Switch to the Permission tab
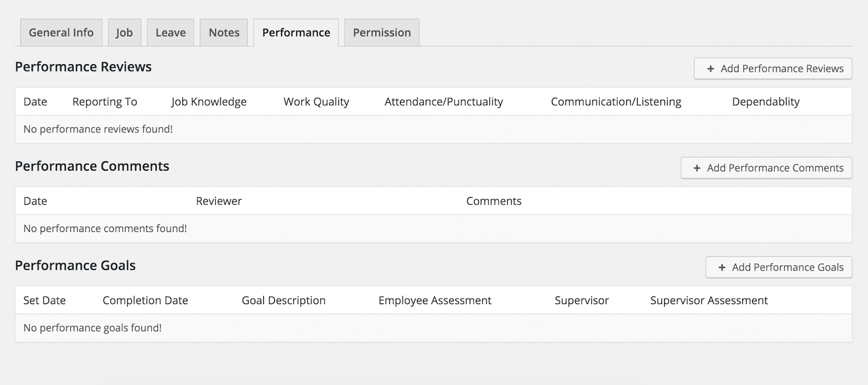The width and height of the screenshot is (868, 385). coord(382,33)
